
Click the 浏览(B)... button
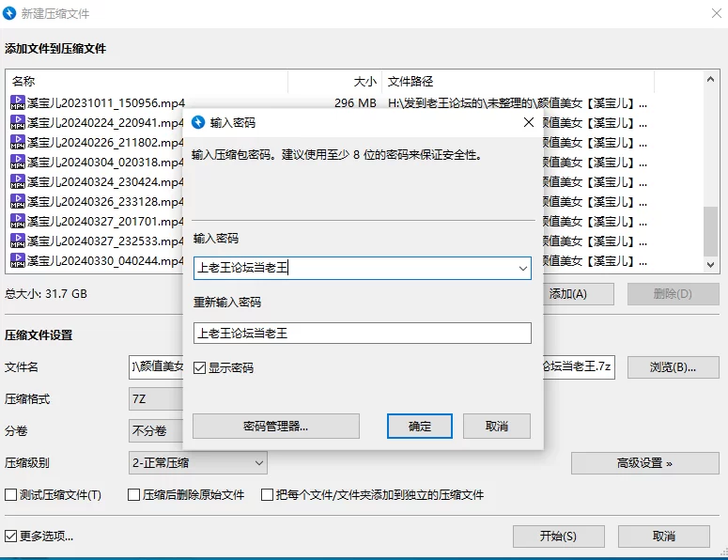click(x=674, y=367)
